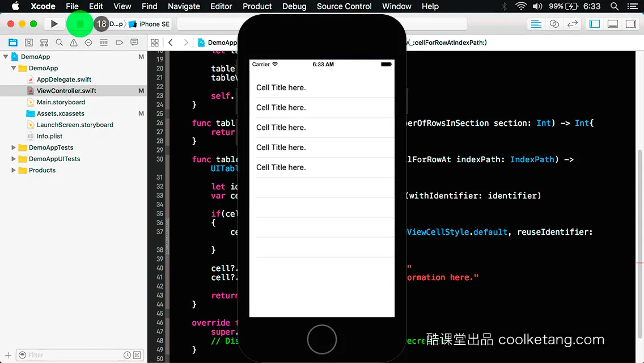This screenshot has height=363, width=644.
Task: Expand the DemoAppUITests folder
Action: click(x=14, y=159)
